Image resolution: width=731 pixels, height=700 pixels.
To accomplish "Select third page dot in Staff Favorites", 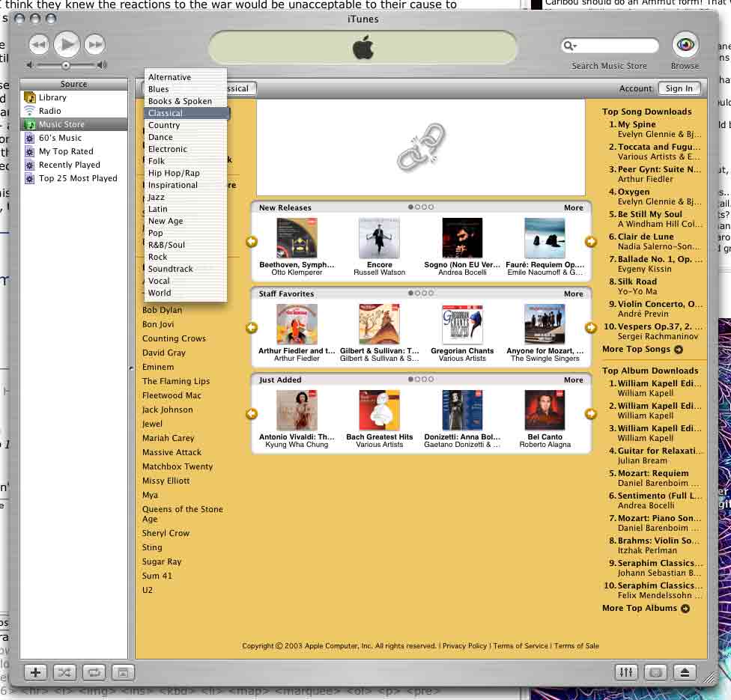I will pos(424,293).
